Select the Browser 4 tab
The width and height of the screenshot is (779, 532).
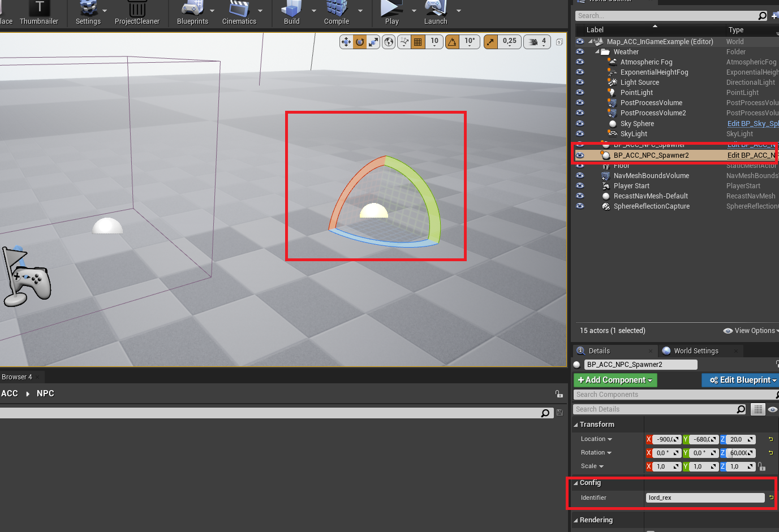pos(16,377)
